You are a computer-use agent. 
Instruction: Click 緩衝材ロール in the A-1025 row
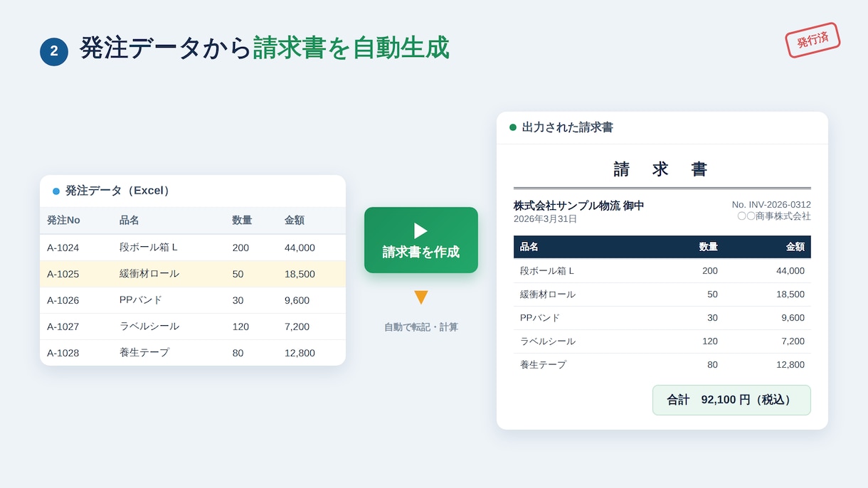[x=149, y=274]
